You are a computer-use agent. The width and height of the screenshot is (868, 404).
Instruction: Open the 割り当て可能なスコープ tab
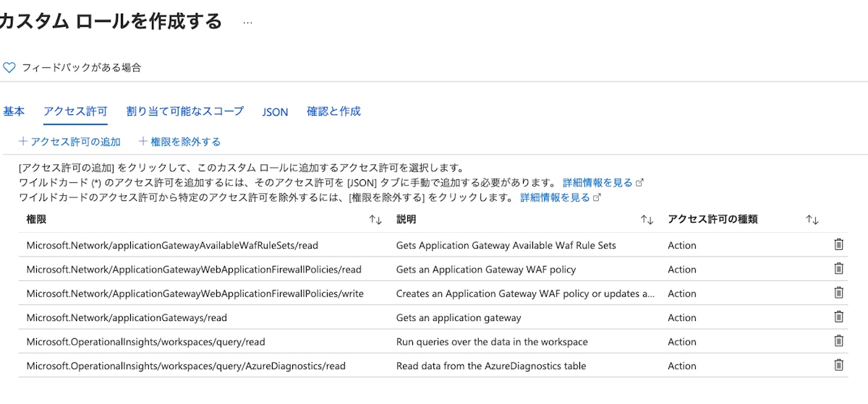point(184,111)
